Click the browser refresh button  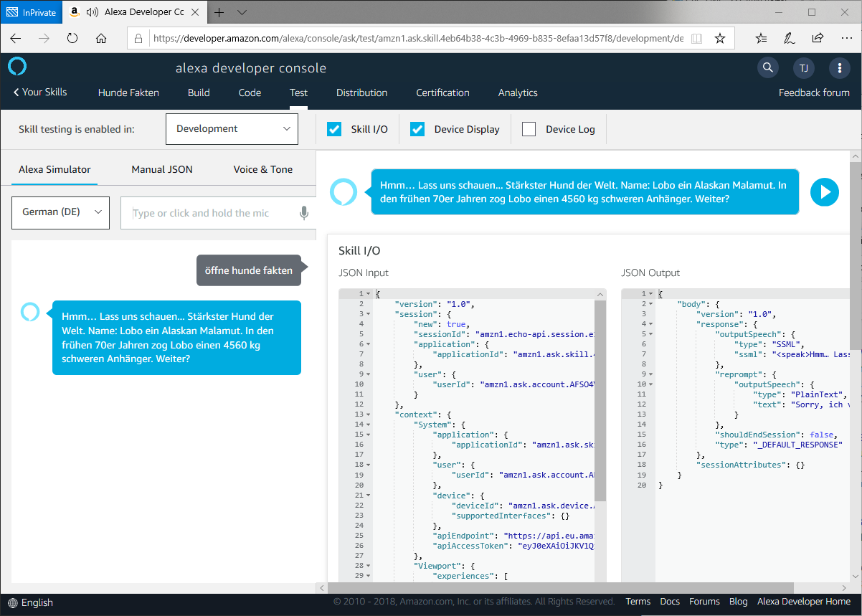pos(72,38)
